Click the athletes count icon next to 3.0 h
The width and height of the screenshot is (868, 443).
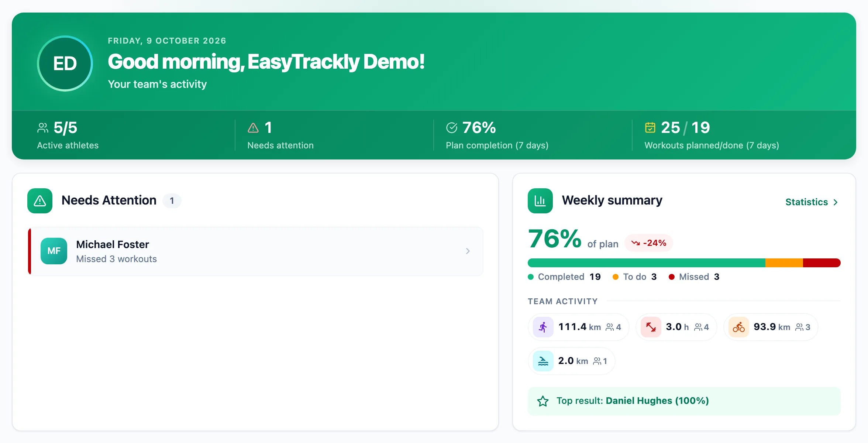(698, 327)
